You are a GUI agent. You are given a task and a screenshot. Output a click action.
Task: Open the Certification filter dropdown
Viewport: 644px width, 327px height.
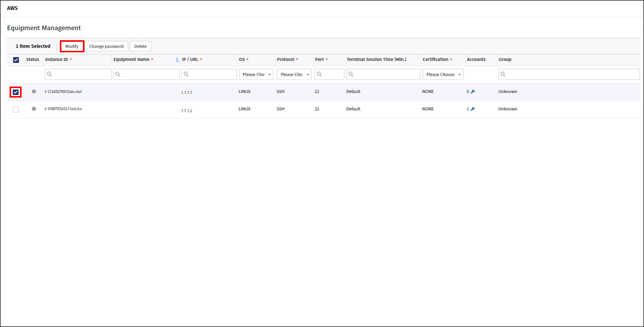click(x=443, y=74)
